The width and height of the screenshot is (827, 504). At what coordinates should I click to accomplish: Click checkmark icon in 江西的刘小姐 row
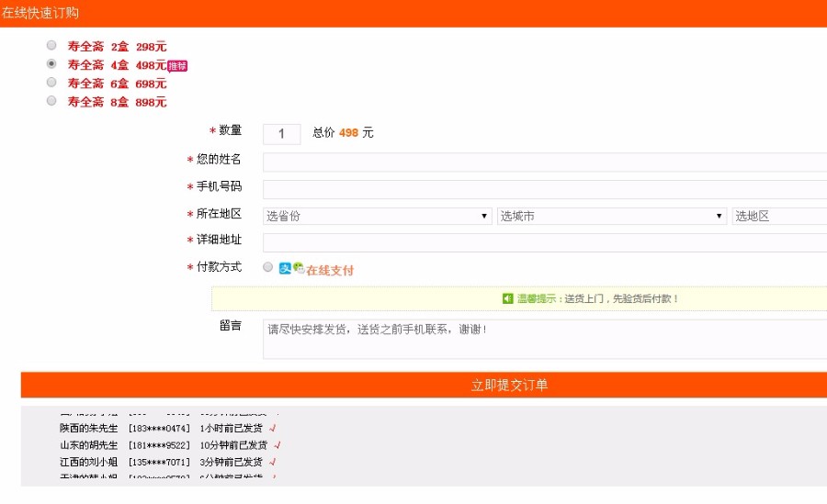pyautogui.click(x=273, y=462)
